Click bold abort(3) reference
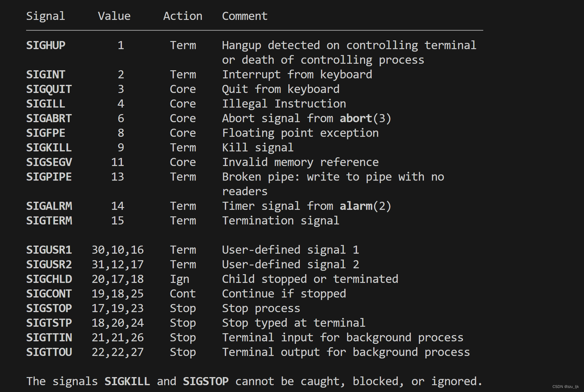The image size is (584, 392). tap(365, 118)
